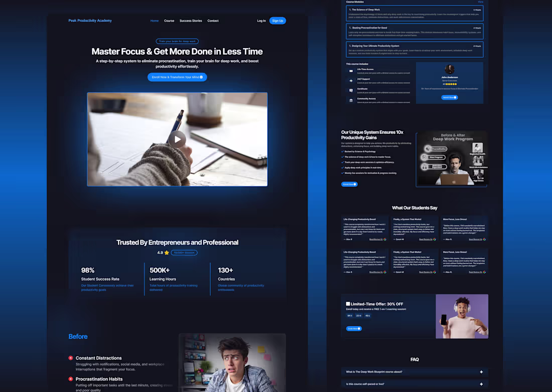
Task: Open the distracted man Before image
Action: (x=232, y=362)
